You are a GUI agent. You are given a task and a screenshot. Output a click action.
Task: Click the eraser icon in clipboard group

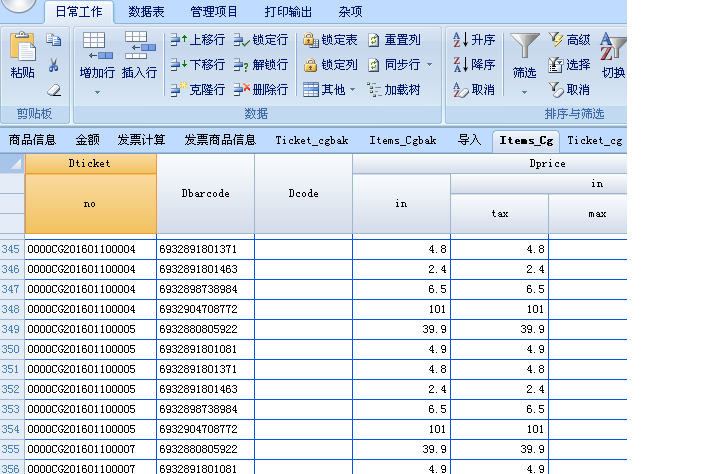coord(54,90)
